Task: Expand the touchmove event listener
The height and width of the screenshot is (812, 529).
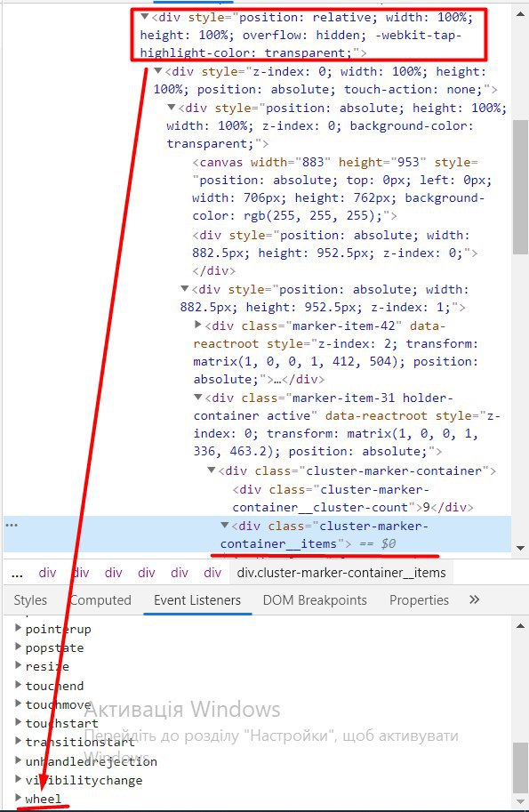Action: pos(18,703)
